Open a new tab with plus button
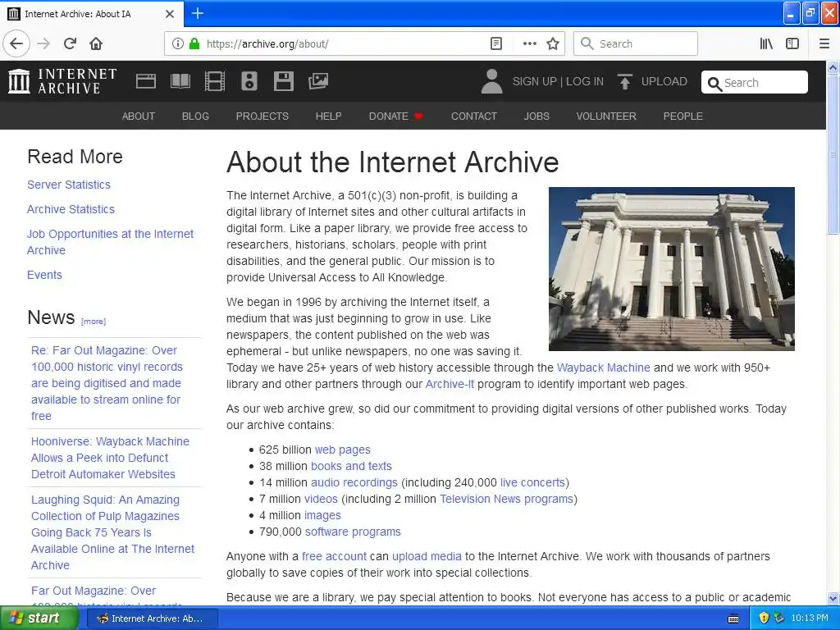 (x=198, y=13)
